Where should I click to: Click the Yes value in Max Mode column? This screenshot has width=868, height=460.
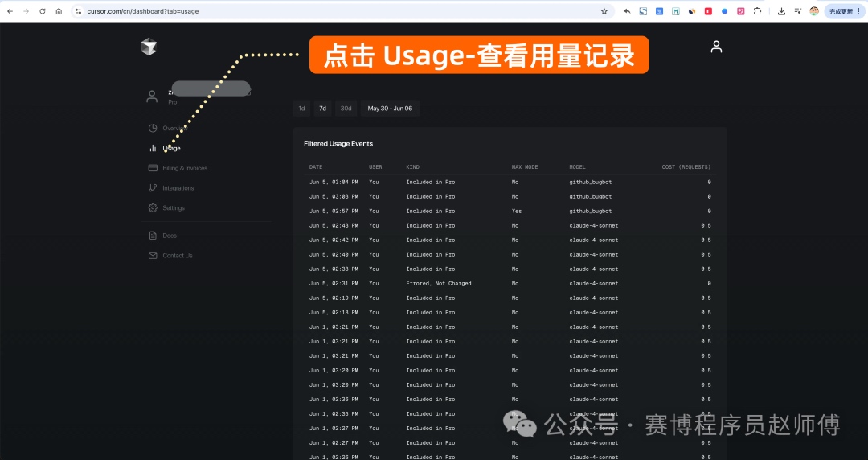pyautogui.click(x=517, y=212)
